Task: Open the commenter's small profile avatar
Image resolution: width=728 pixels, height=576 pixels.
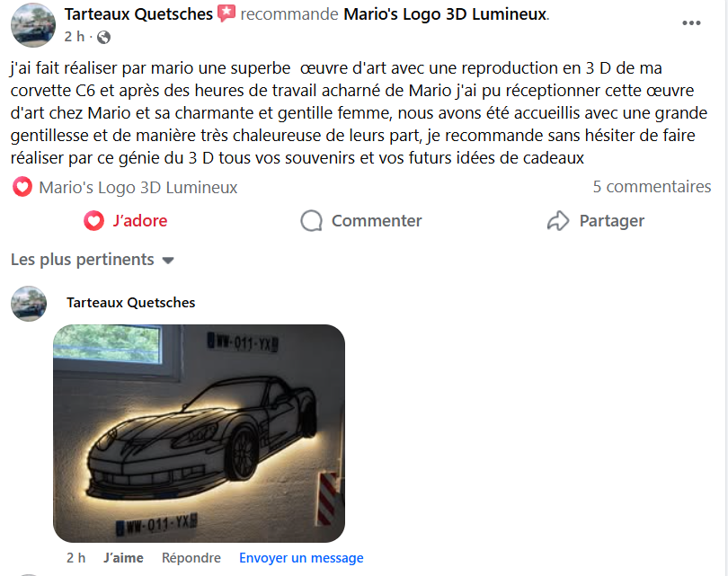Action: tap(29, 304)
